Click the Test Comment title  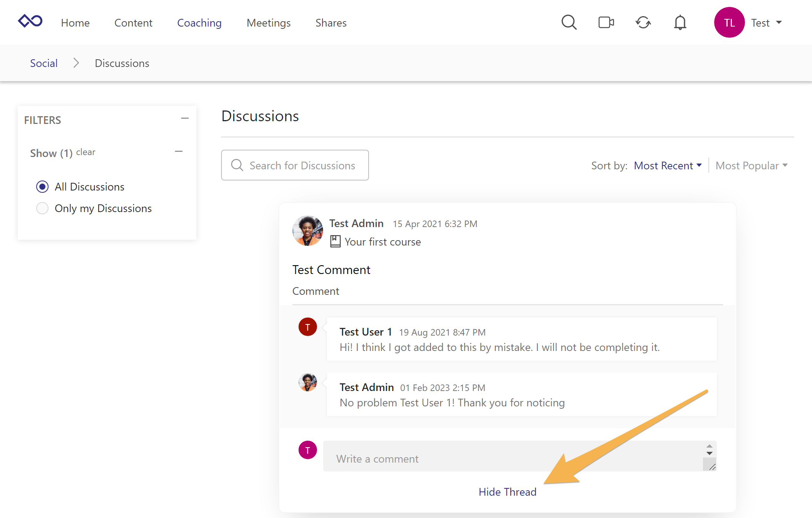point(331,270)
